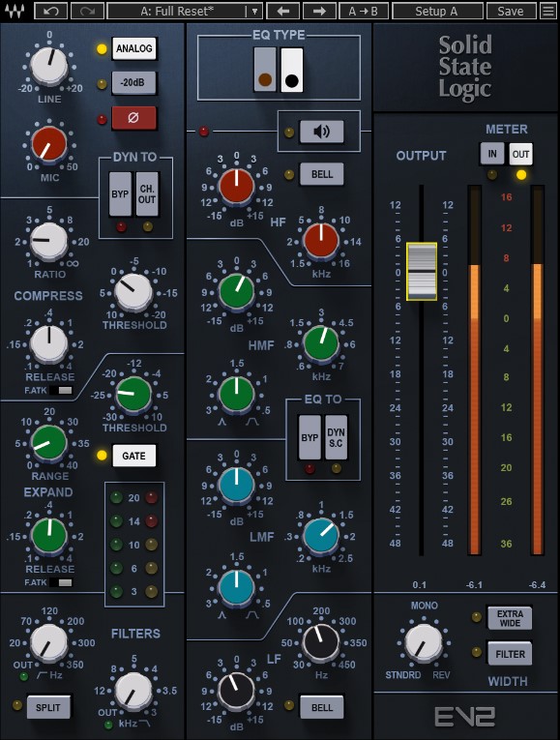
Task: Toggle the DYN TO CH. OUT switch
Action: (x=147, y=194)
